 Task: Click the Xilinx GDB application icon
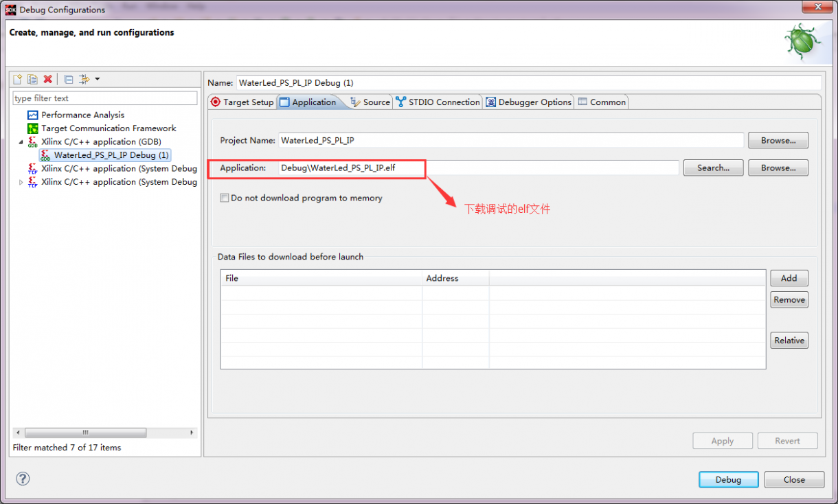coord(33,141)
